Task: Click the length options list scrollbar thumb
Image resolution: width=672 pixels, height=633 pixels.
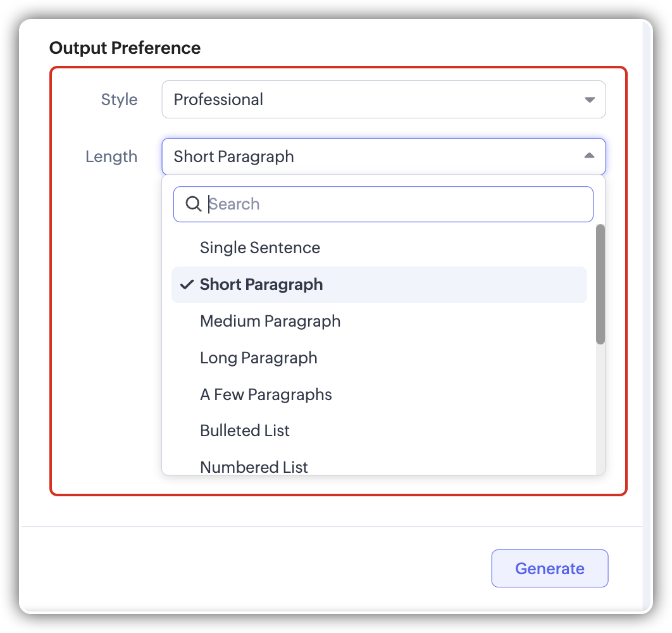Action: pyautogui.click(x=600, y=285)
